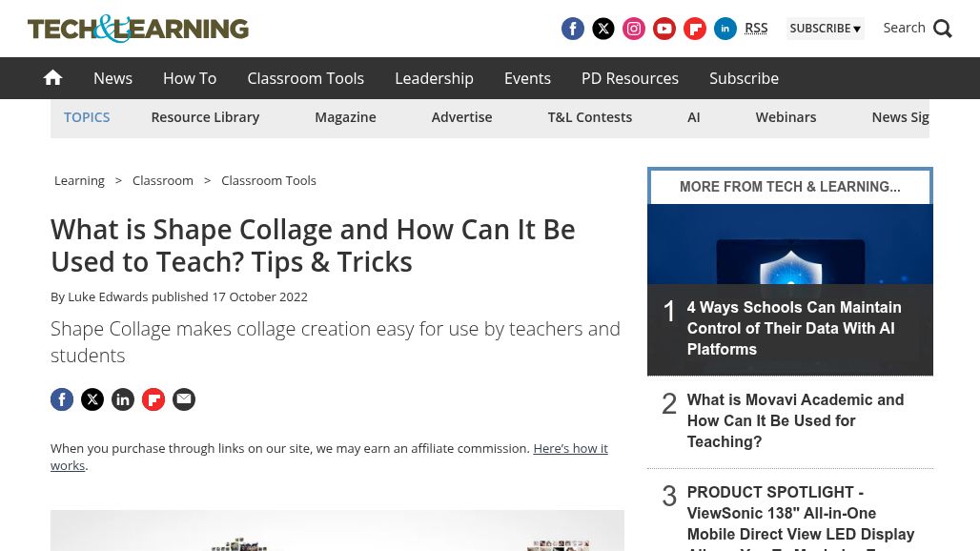This screenshot has height=551, width=980.
Task: Click the home icon in the navigation bar
Action: (52, 77)
